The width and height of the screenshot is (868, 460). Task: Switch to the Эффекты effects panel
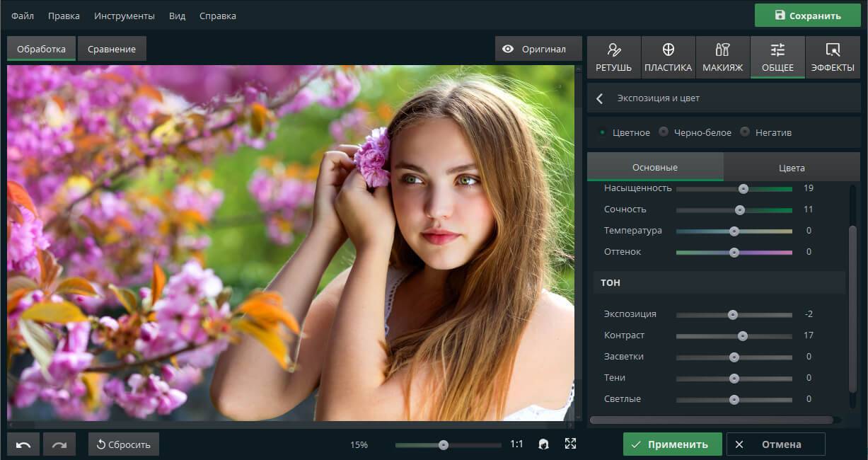[x=833, y=57]
